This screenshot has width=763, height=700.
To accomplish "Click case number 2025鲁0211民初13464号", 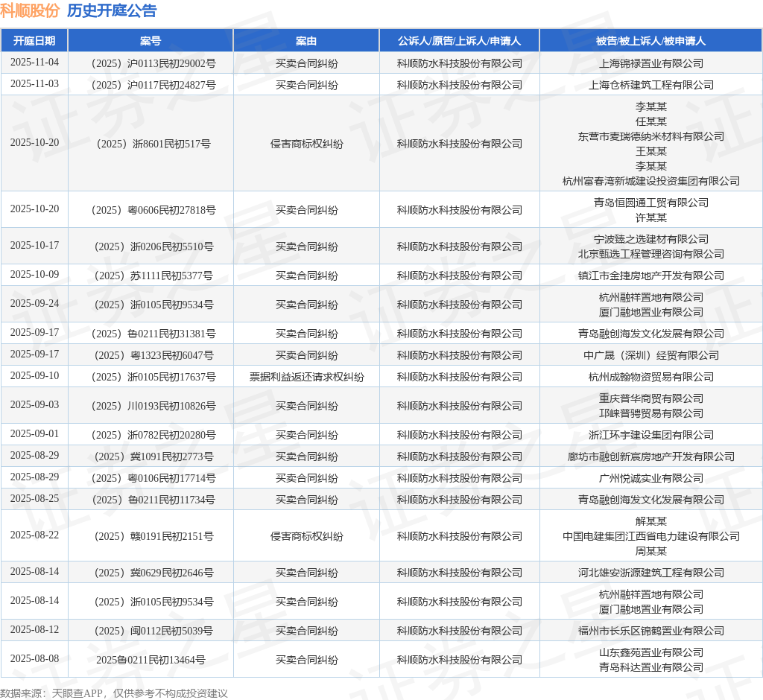I will click(x=151, y=660).
